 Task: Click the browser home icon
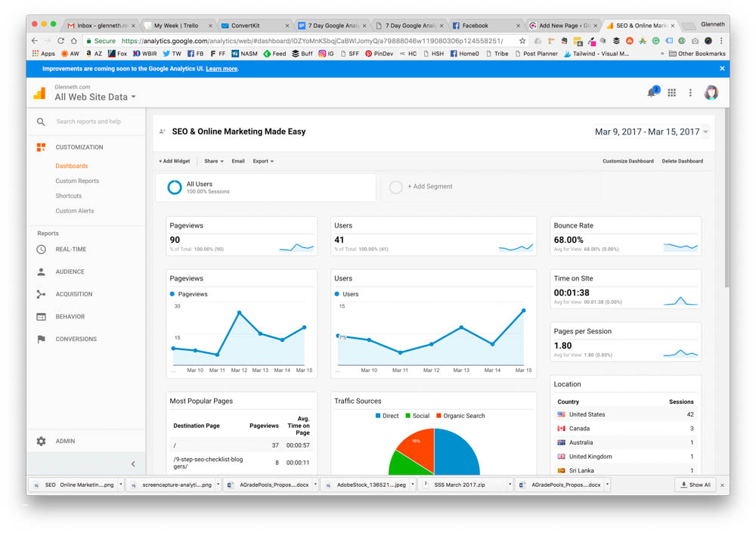[74, 41]
